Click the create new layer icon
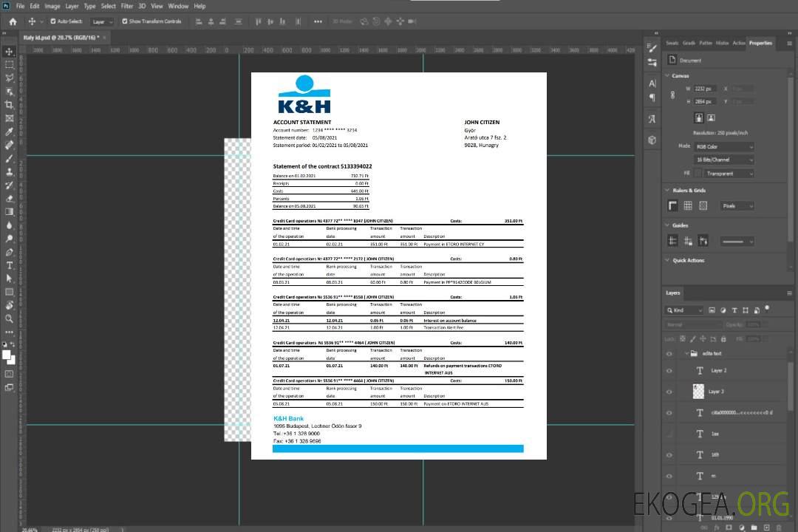 [766, 528]
